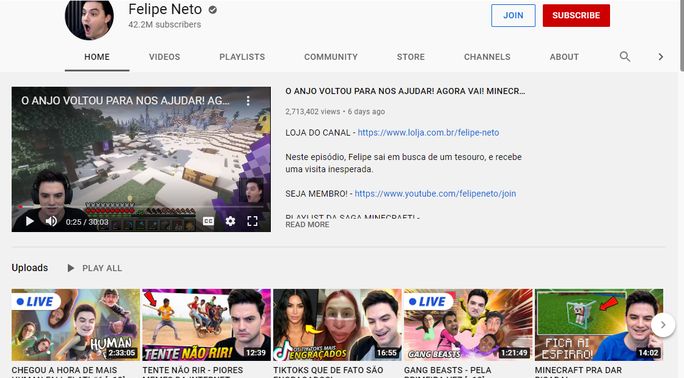Click the 42.2M subscribers text
Screen dimensions: 684x378
click(164, 25)
